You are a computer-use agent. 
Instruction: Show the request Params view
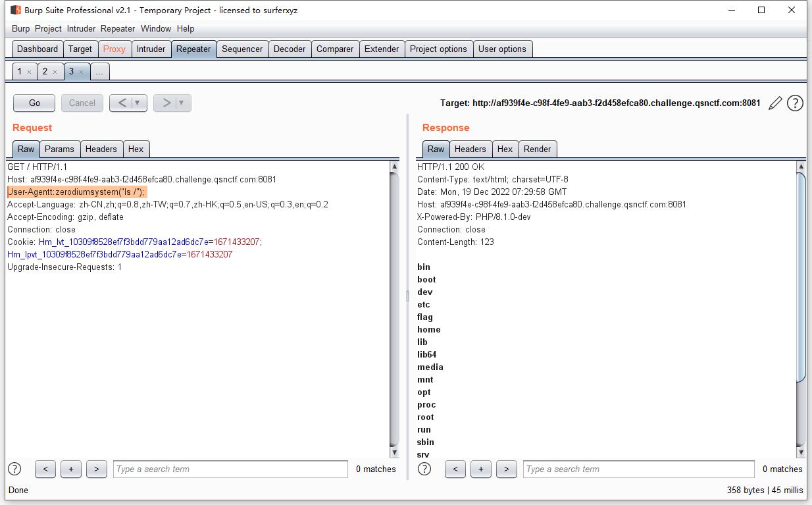59,149
